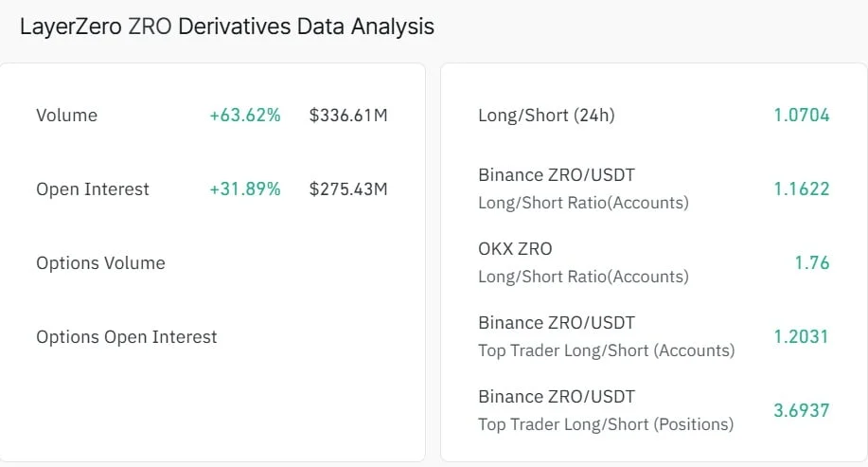The width and height of the screenshot is (868, 467).
Task: Click the 1.2031 top trader value
Action: (x=801, y=337)
